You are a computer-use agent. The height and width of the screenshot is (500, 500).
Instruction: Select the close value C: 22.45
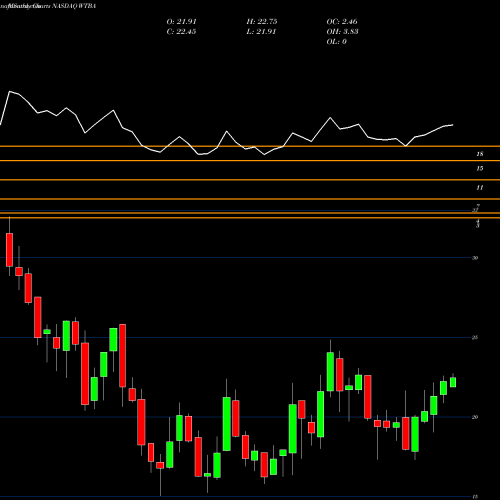[181, 31]
